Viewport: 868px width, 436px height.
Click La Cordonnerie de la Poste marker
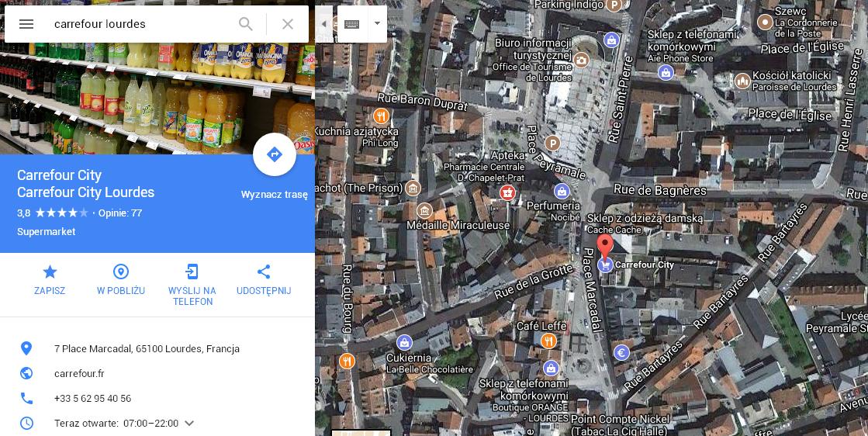tap(765, 22)
